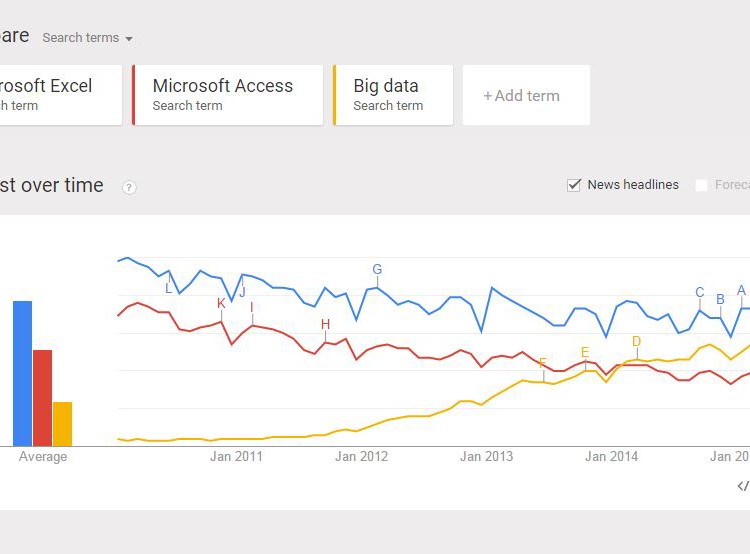The width and height of the screenshot is (750, 554).
Task: Click the yellow average bar
Action: 62,423
